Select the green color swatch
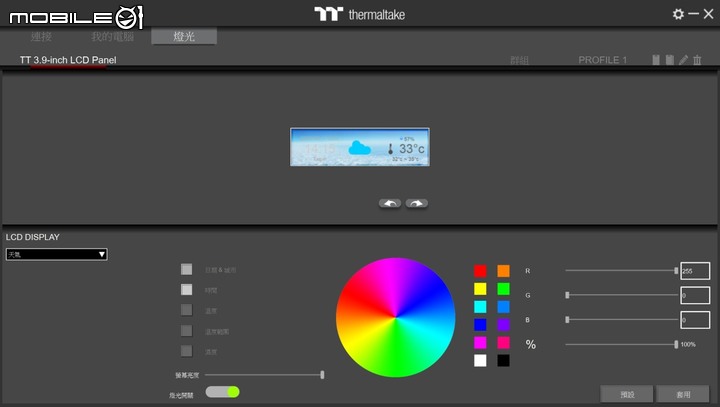This screenshot has height=407, width=720. (x=503, y=288)
